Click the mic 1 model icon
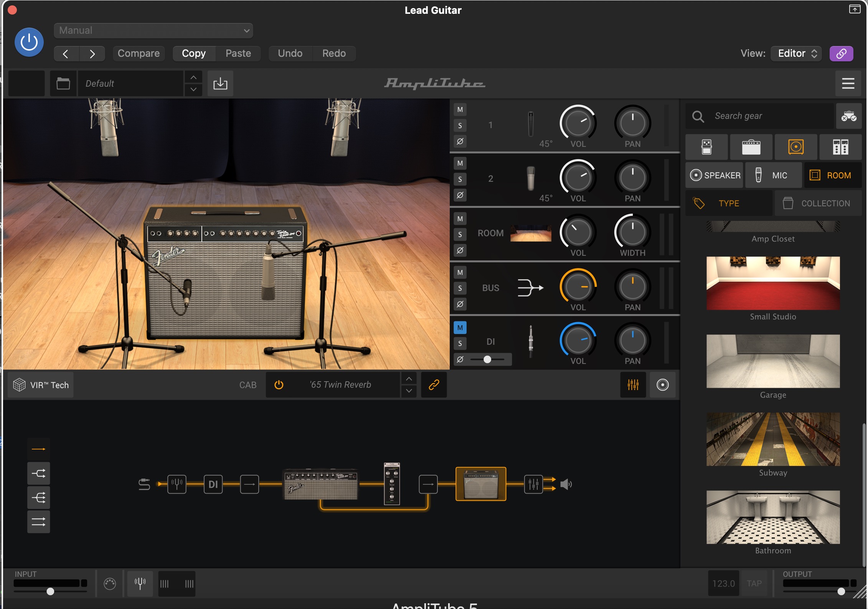The width and height of the screenshot is (868, 609). click(531, 124)
